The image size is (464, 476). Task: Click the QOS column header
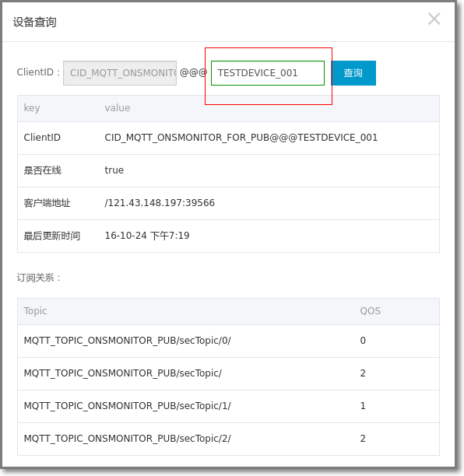[x=370, y=311]
